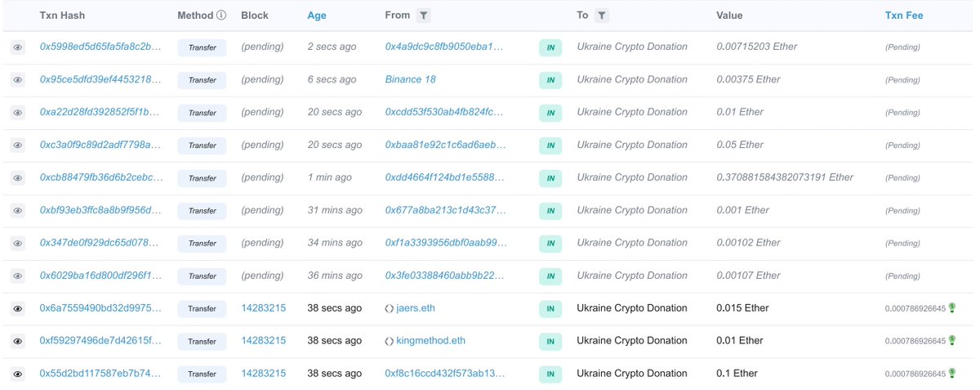Click the contract icon beside kingmethod.eth

(390, 341)
